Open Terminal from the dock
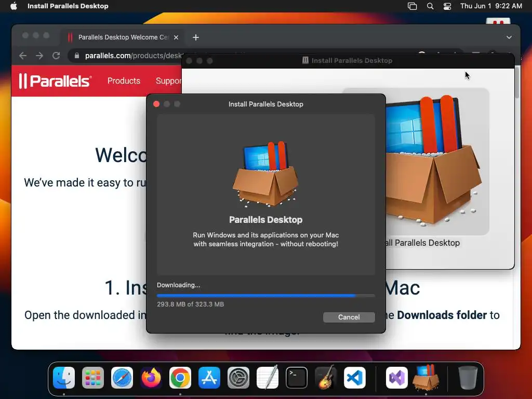The width and height of the screenshot is (532, 399). pyautogui.click(x=297, y=378)
